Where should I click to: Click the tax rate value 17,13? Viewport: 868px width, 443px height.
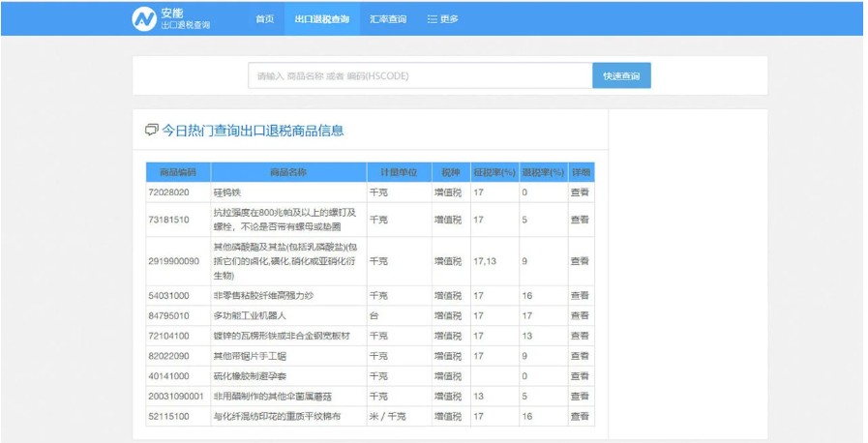485,261
